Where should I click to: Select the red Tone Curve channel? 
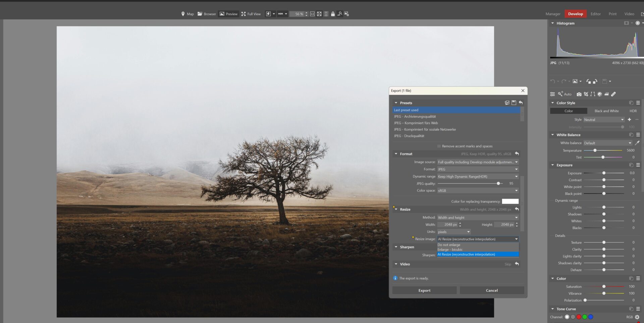579,317
